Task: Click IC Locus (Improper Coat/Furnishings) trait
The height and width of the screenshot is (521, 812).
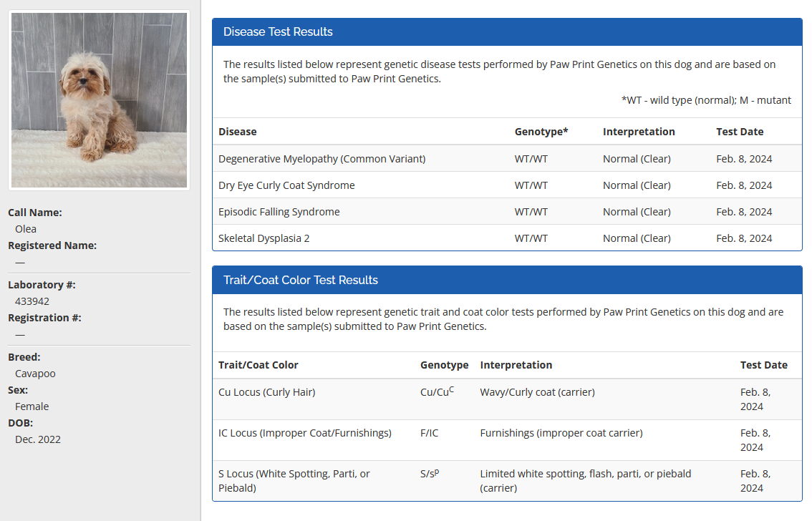Action: pyautogui.click(x=304, y=433)
